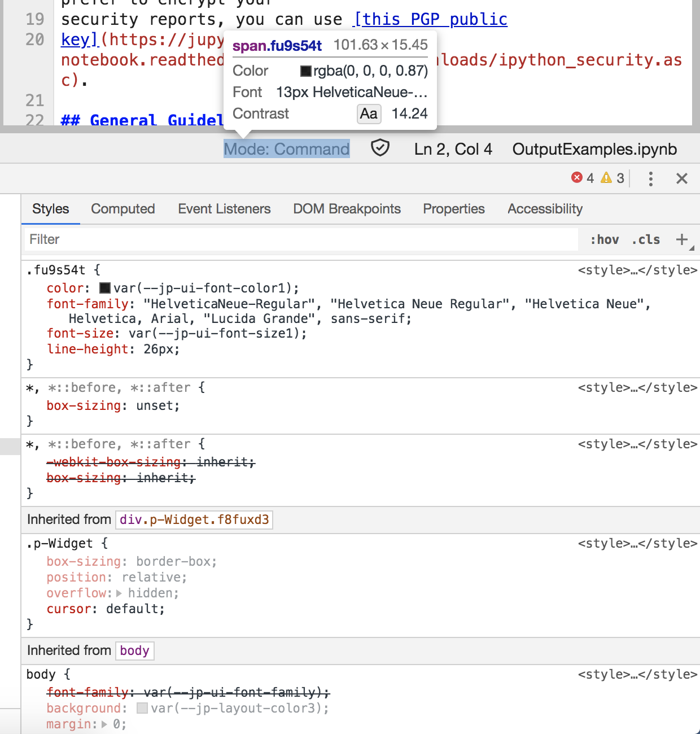Click the plus icon to add new style rule
Screen dimensions: 700x734
[x=681, y=239]
